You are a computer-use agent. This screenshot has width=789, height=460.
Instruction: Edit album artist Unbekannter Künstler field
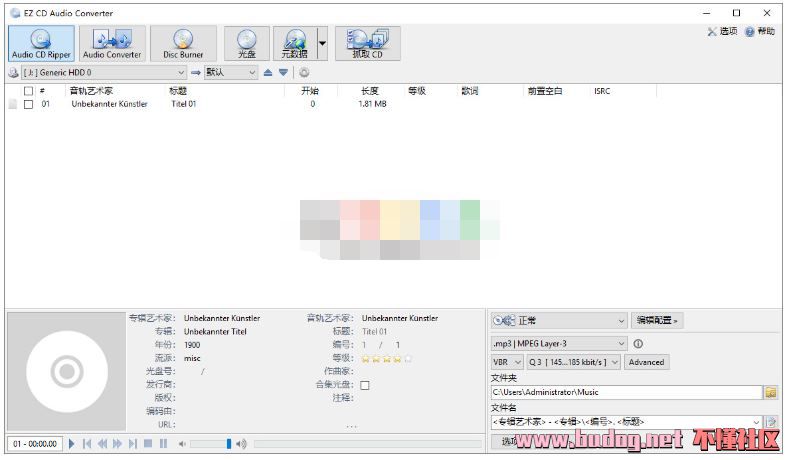[x=222, y=318]
